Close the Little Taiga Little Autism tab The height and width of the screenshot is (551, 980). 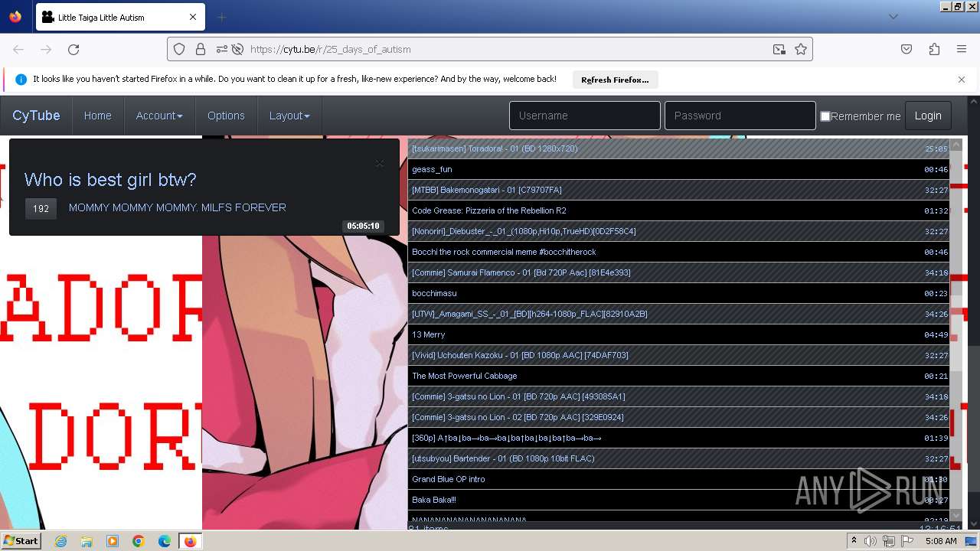193,17
